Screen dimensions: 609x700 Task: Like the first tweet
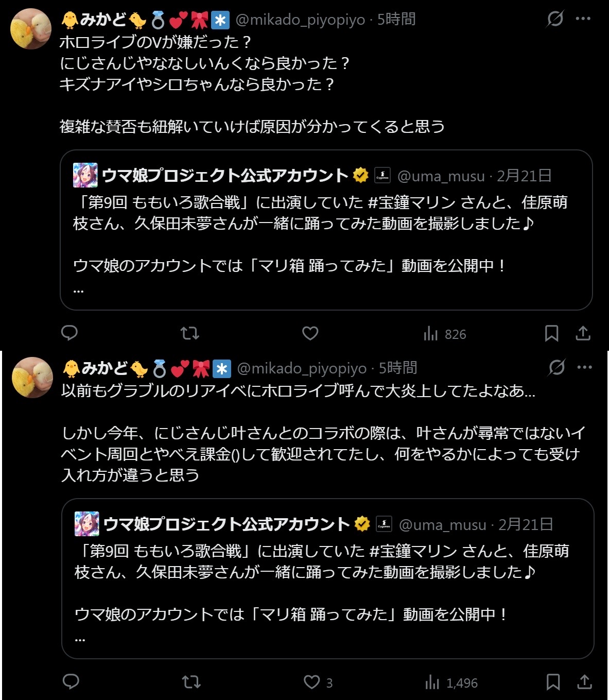point(310,333)
